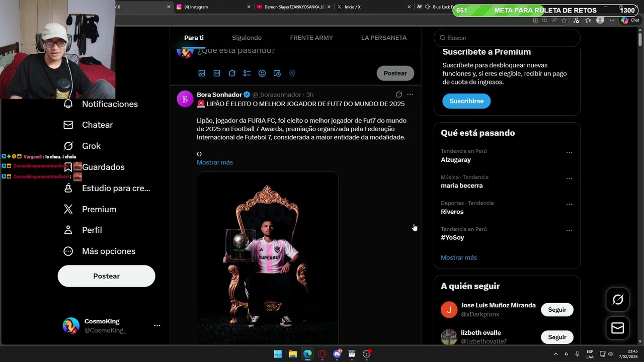Schedule the post with calendar icon

click(277, 73)
